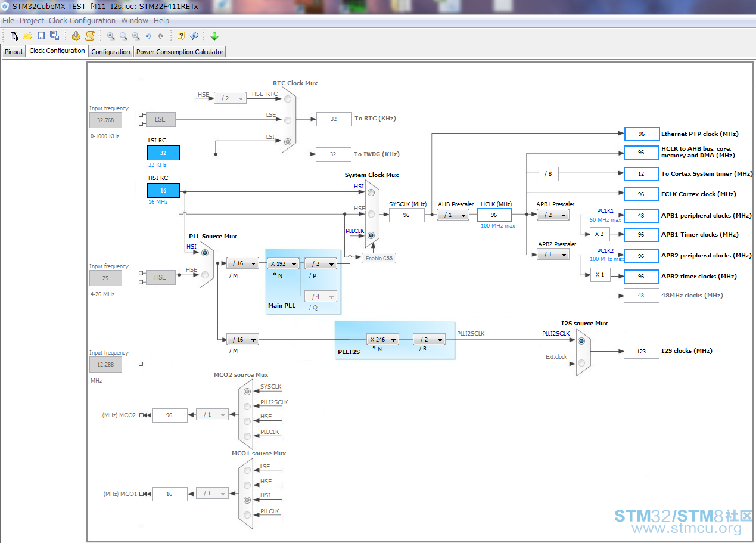This screenshot has height=543, width=756.
Task: Zoom out of the clock diagram
Action: [136, 36]
